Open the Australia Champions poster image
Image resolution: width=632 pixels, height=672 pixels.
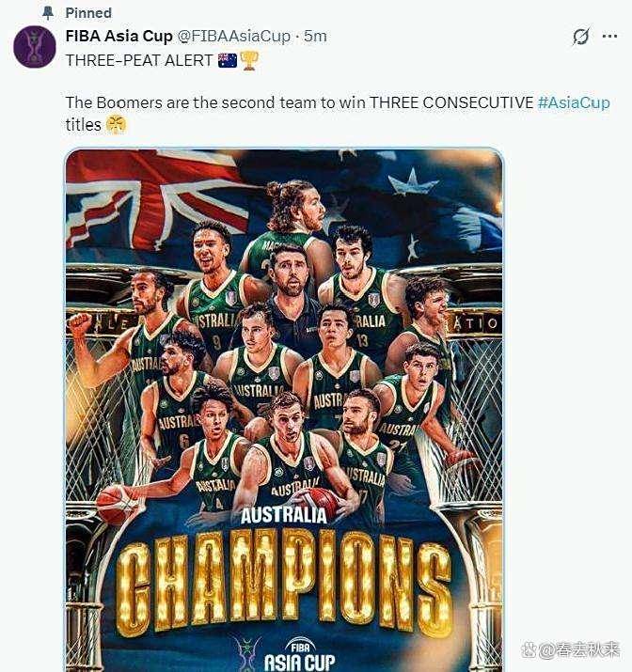pyautogui.click(x=284, y=410)
